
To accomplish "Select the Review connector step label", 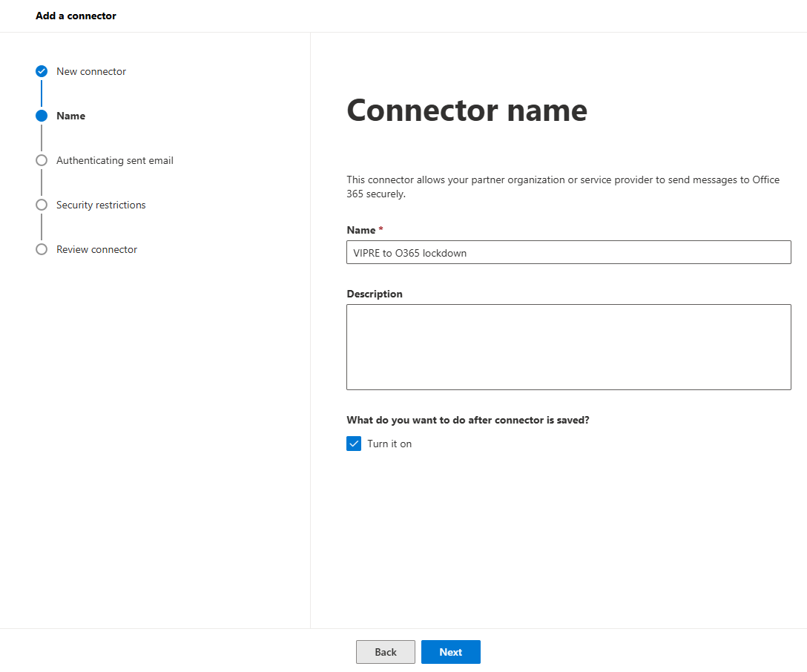I will pyautogui.click(x=96, y=249).
